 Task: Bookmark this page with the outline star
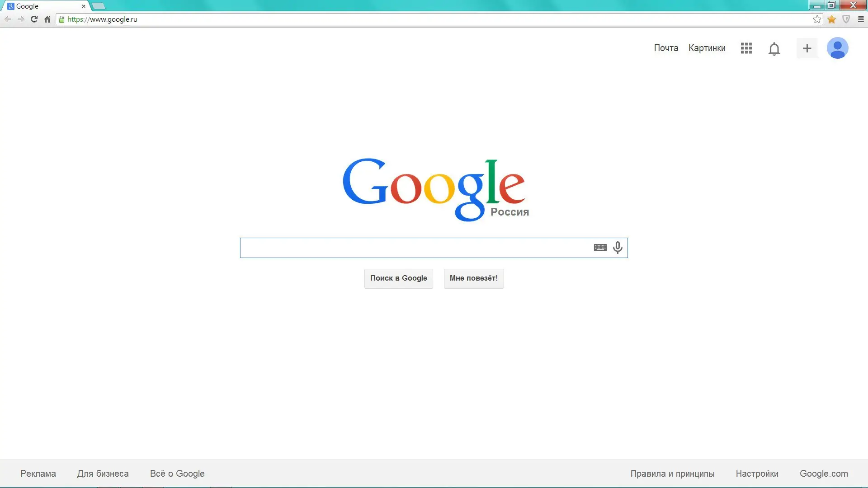coord(817,19)
